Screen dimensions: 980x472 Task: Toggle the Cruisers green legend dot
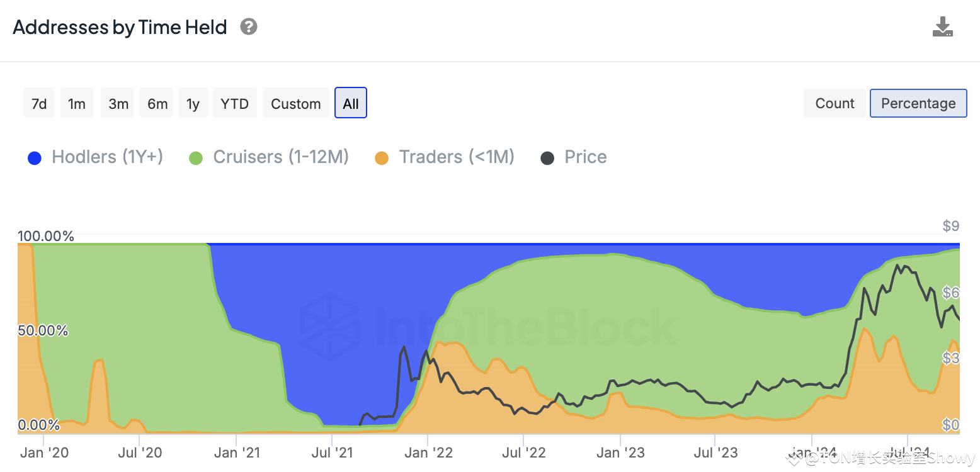(x=196, y=158)
